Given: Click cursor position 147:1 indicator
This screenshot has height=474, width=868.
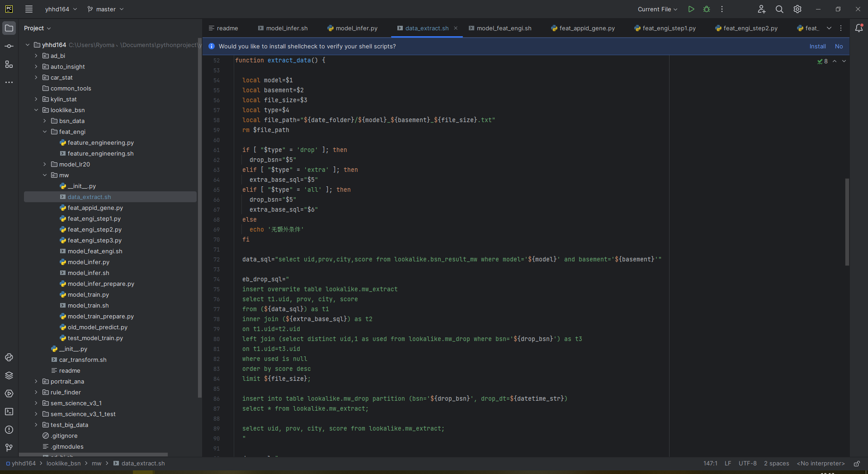Looking at the screenshot, I should tap(710, 464).
